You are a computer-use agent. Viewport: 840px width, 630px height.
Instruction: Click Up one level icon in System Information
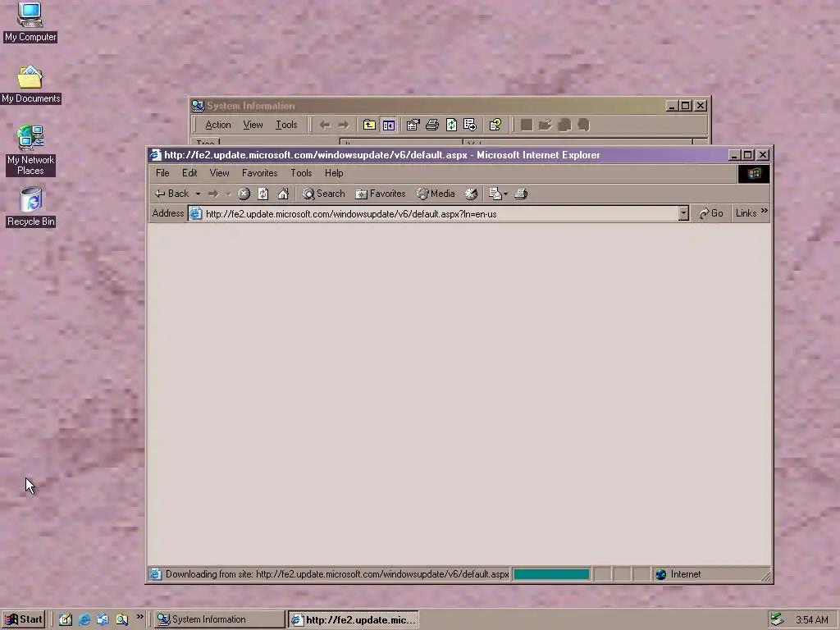coord(369,125)
